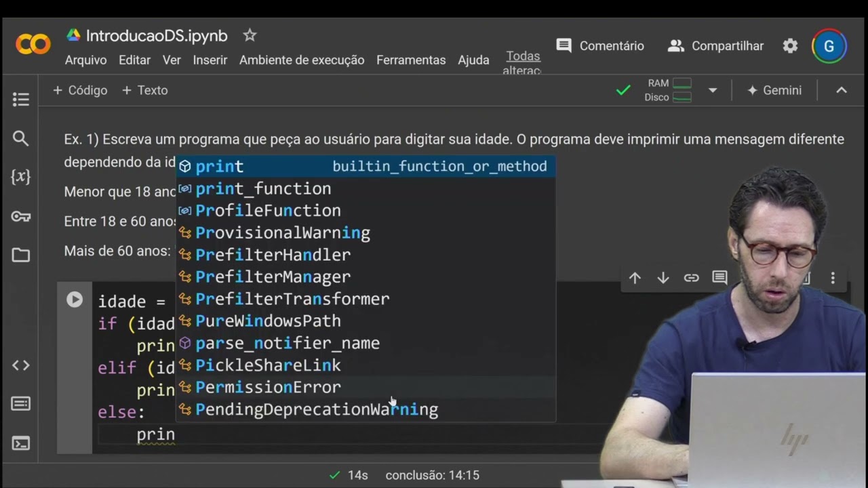
Task: Open the table of contents sidebar icon
Action: click(21, 100)
